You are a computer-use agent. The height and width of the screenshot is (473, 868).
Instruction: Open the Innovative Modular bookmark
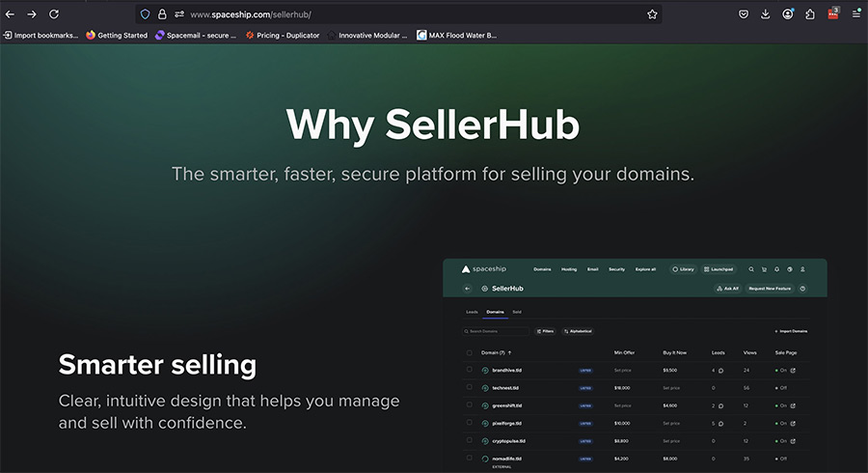367,36
